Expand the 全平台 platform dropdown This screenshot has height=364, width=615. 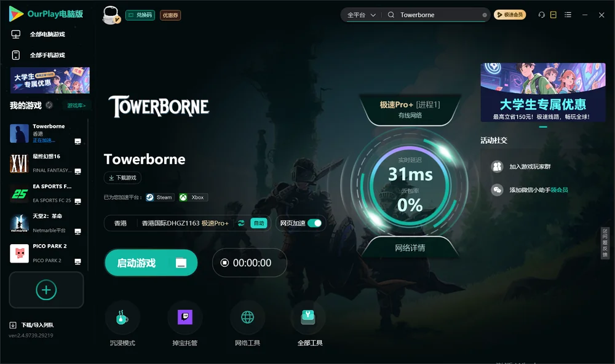(x=361, y=15)
